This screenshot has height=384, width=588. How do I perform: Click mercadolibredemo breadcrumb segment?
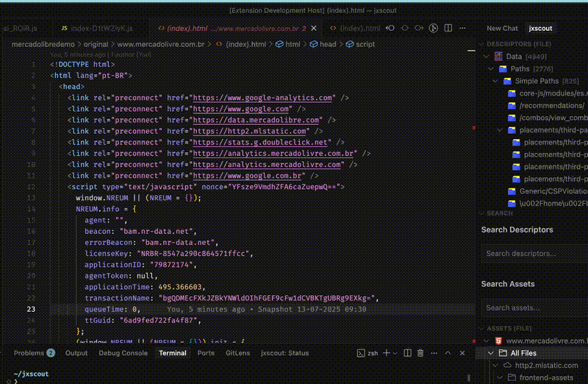[x=43, y=44]
